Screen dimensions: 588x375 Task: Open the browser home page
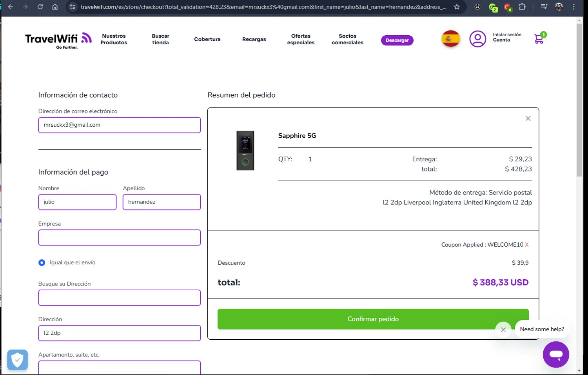[x=55, y=7]
